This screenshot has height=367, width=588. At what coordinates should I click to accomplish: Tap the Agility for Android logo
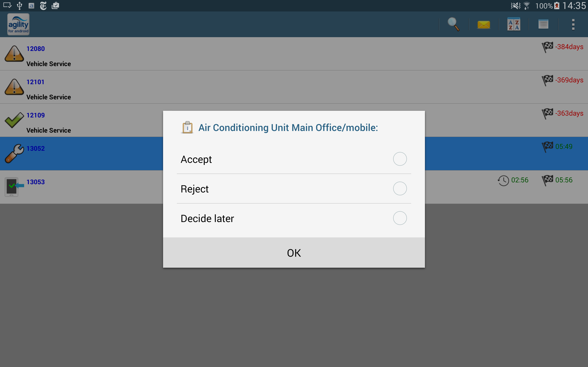pyautogui.click(x=18, y=24)
